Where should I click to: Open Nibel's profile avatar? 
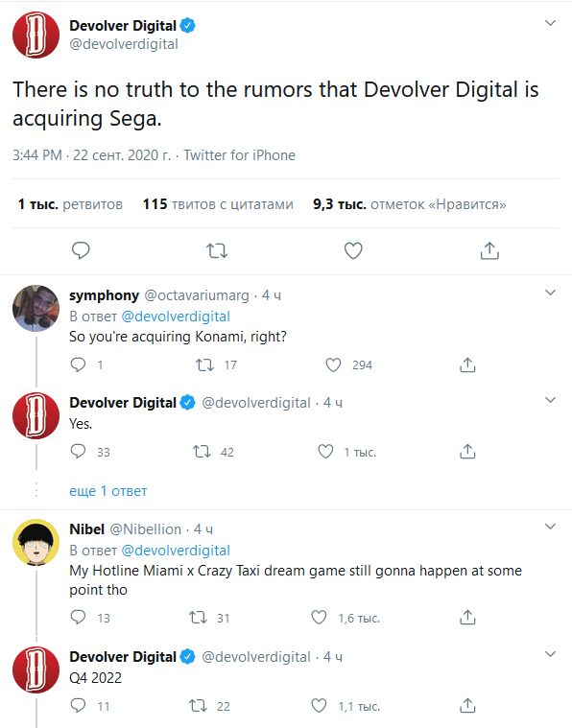pyautogui.click(x=36, y=542)
